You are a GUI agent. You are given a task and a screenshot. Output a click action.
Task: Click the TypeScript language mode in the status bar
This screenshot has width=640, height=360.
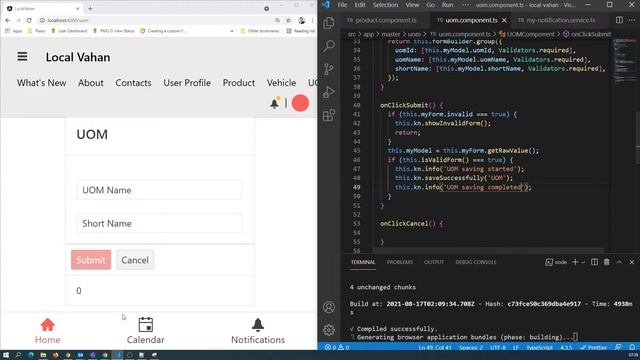point(539,347)
